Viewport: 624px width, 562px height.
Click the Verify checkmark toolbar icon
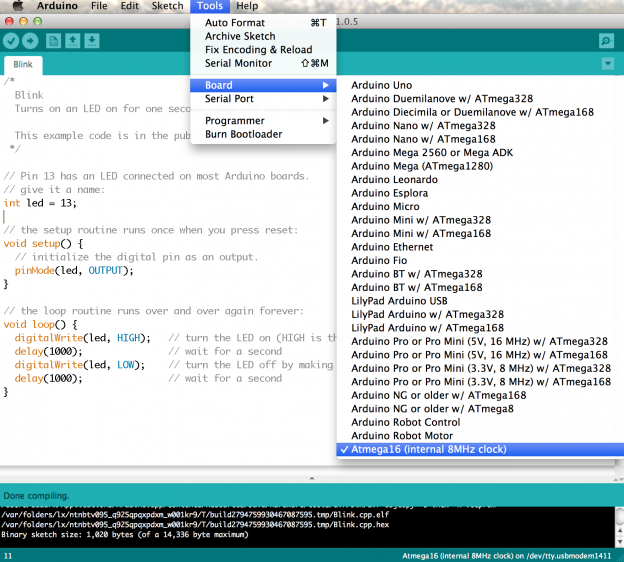[12, 41]
